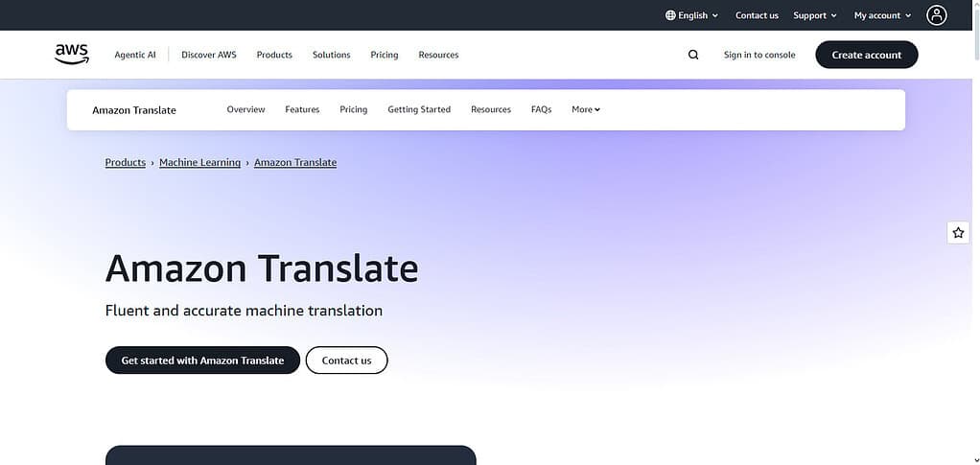
Task: Click the star bookmark icon
Action: click(958, 232)
